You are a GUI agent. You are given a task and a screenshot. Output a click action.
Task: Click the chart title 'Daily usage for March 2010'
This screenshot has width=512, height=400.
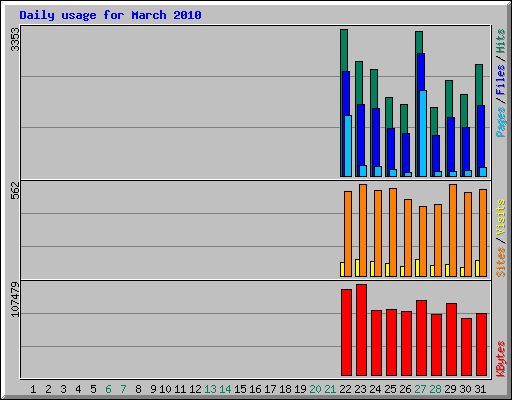point(110,15)
